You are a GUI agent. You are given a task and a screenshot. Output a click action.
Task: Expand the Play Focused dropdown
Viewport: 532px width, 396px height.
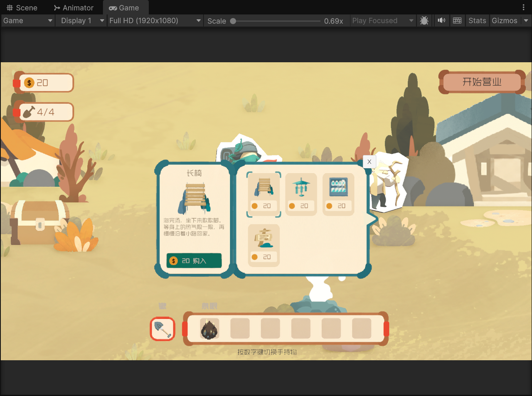pos(382,20)
